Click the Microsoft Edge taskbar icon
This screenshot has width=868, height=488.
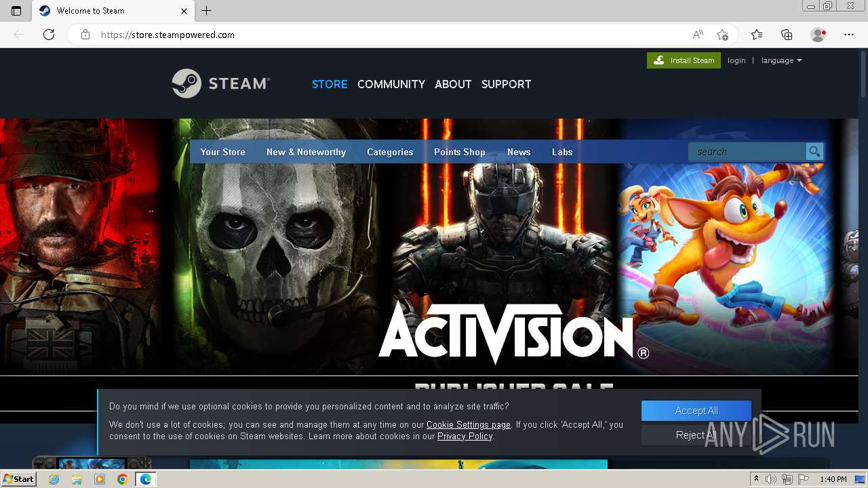(x=145, y=479)
